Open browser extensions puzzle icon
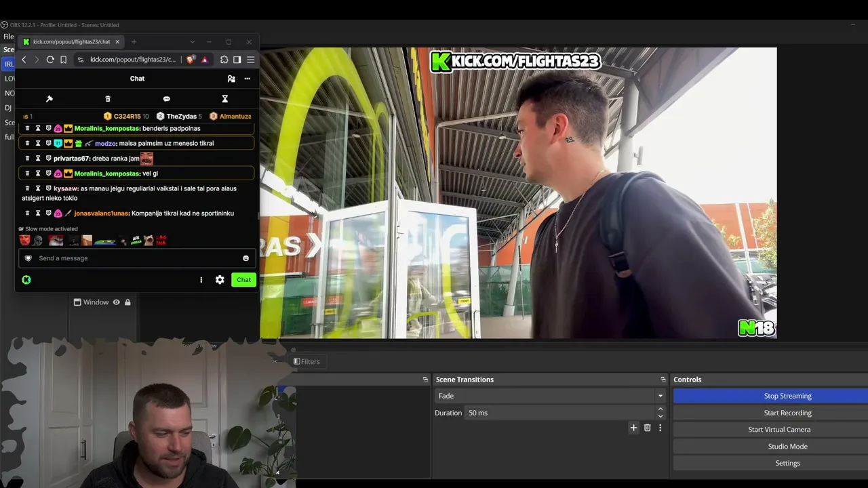This screenshot has width=868, height=488. pyautogui.click(x=224, y=60)
